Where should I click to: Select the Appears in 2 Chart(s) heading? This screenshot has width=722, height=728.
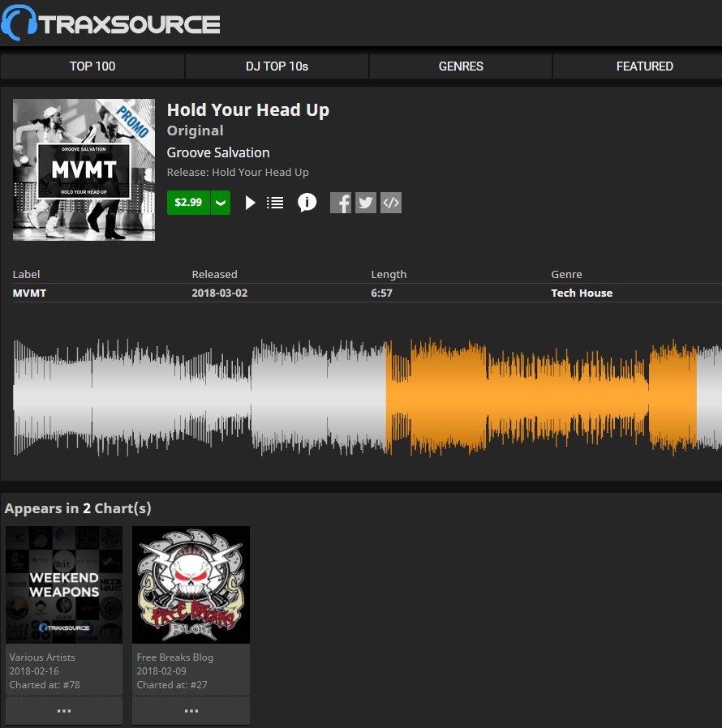point(78,508)
